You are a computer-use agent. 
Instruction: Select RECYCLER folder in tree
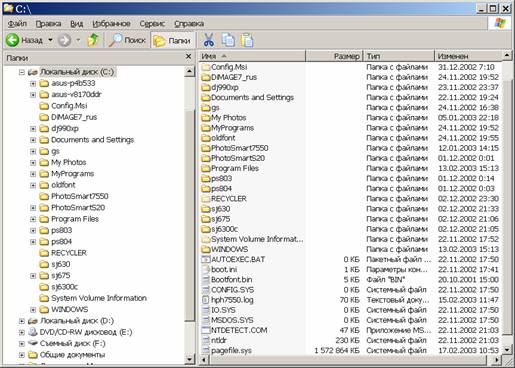pyautogui.click(x=69, y=253)
